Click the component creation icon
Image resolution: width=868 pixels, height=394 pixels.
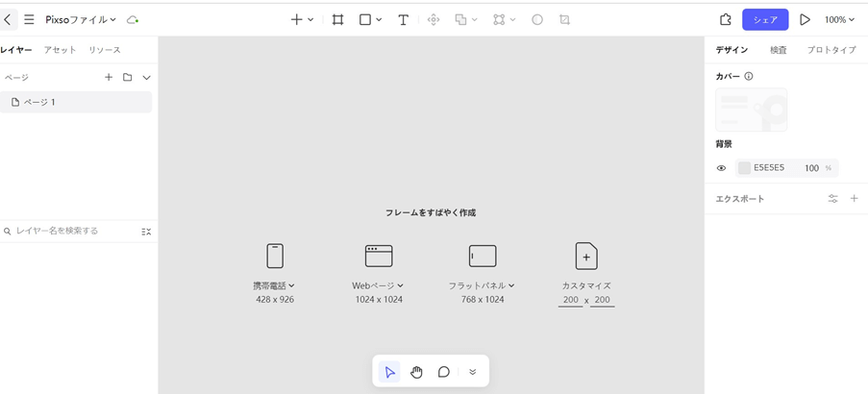(434, 20)
